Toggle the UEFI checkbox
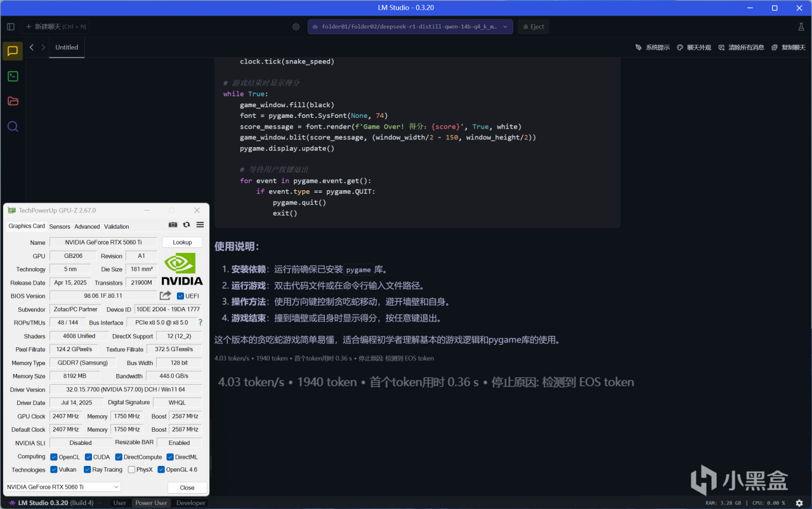Image resolution: width=812 pixels, height=509 pixels. point(180,296)
